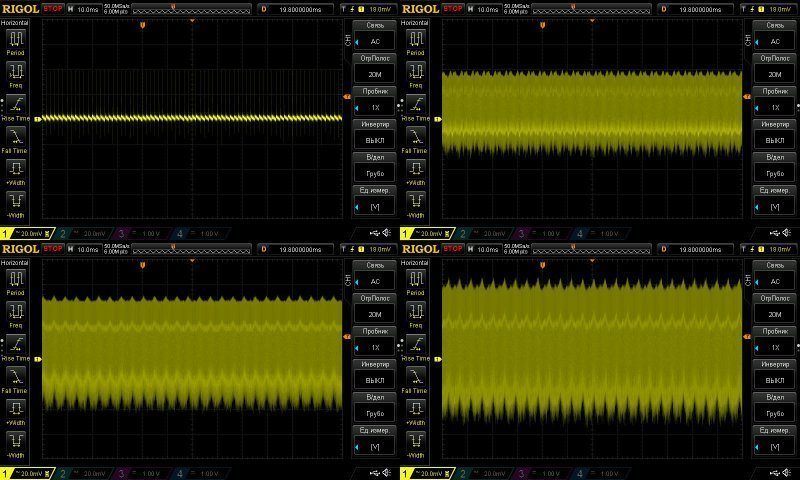Open Связь AC coupling menu in bottom-left scope
800x480 pixels.
(x=374, y=275)
